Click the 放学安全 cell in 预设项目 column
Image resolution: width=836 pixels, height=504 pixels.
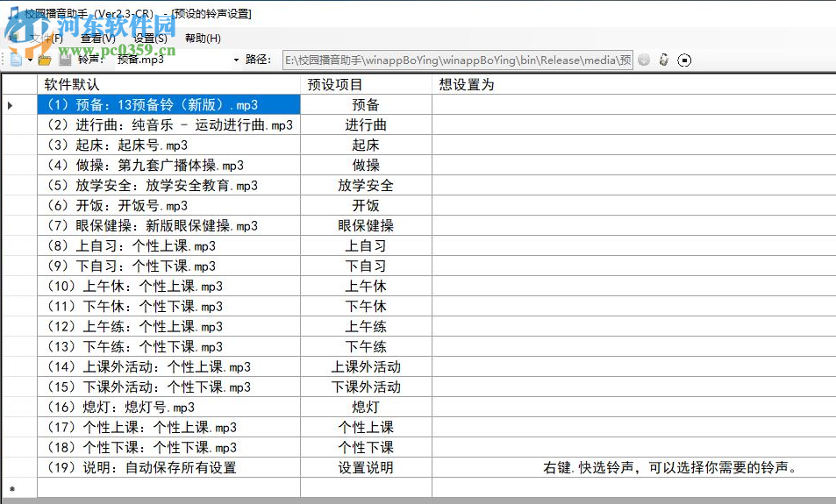367,186
